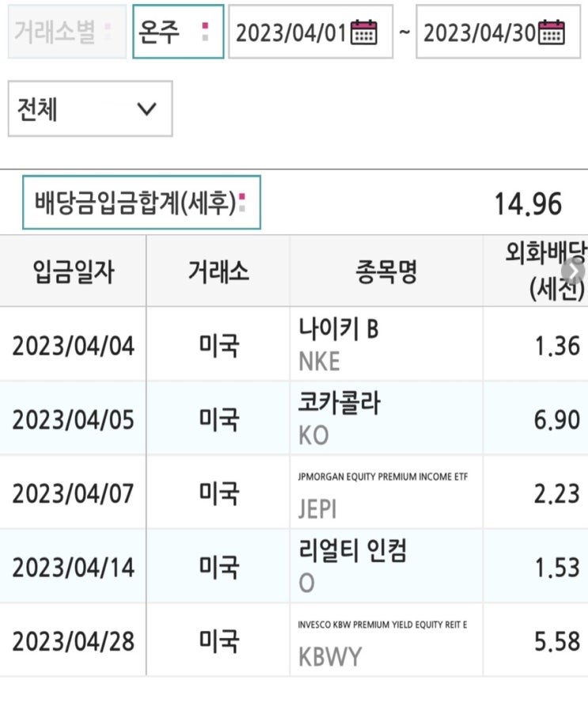Click the NKE ticker
The height and width of the screenshot is (714, 588).
320,362
